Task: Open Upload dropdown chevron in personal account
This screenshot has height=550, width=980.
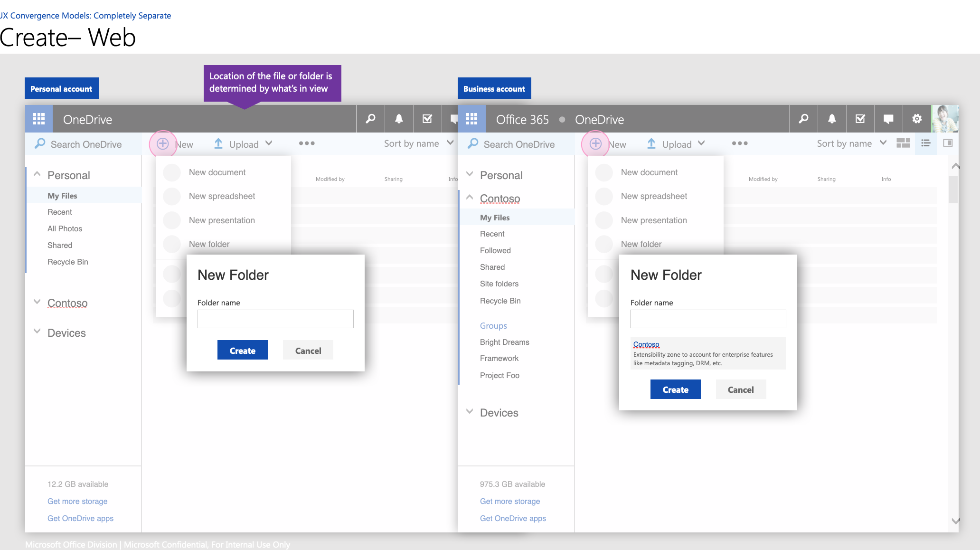Action: tap(269, 143)
